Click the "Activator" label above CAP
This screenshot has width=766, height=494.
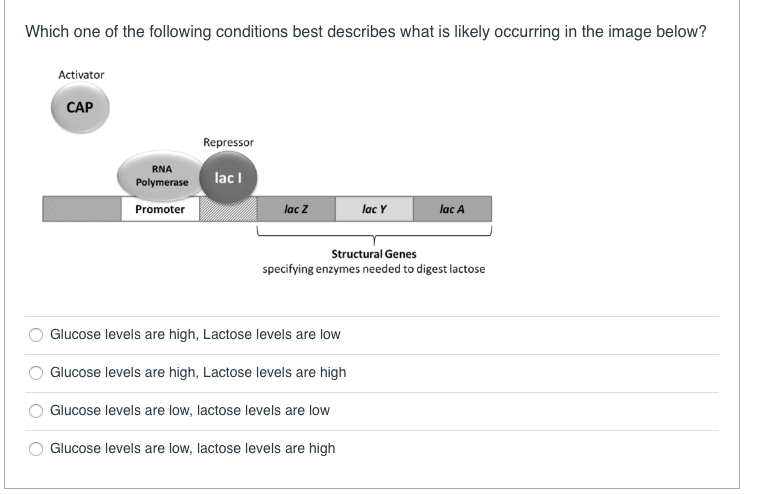[81, 75]
